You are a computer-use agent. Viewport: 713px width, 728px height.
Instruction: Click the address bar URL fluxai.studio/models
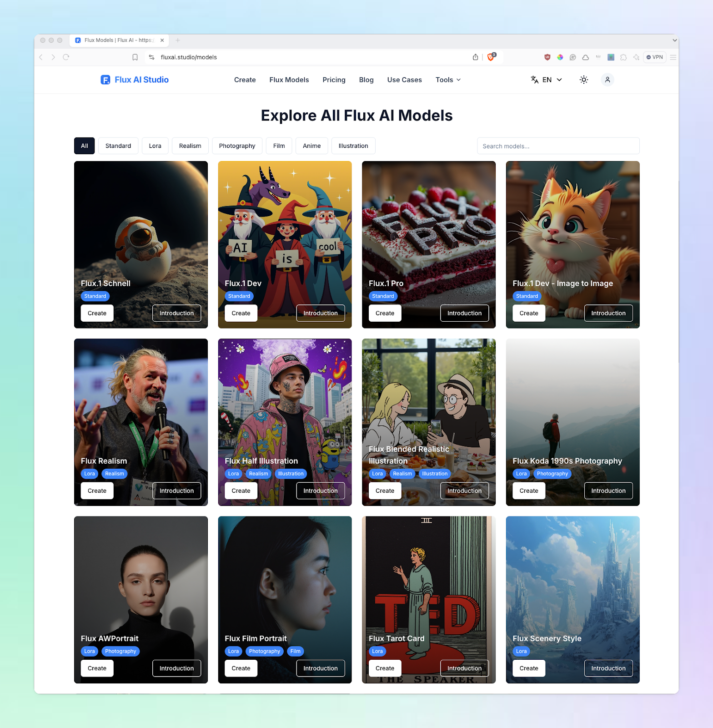point(189,57)
